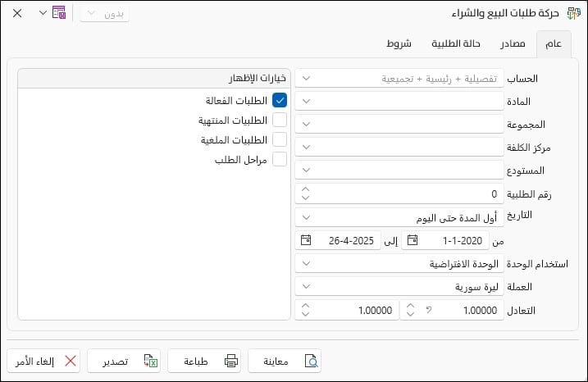Check مراحل الطلب checkbox

click(x=280, y=159)
